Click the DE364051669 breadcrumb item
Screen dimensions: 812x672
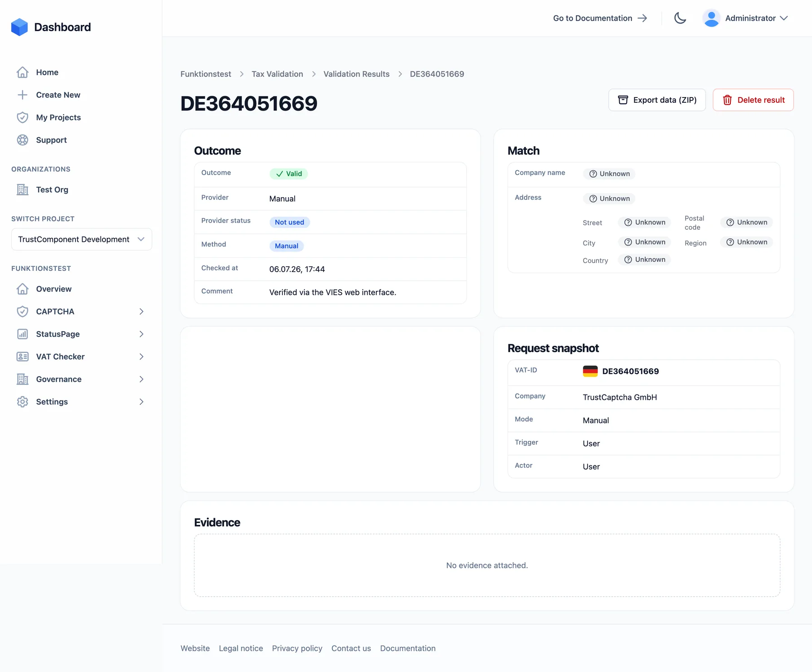coord(437,74)
